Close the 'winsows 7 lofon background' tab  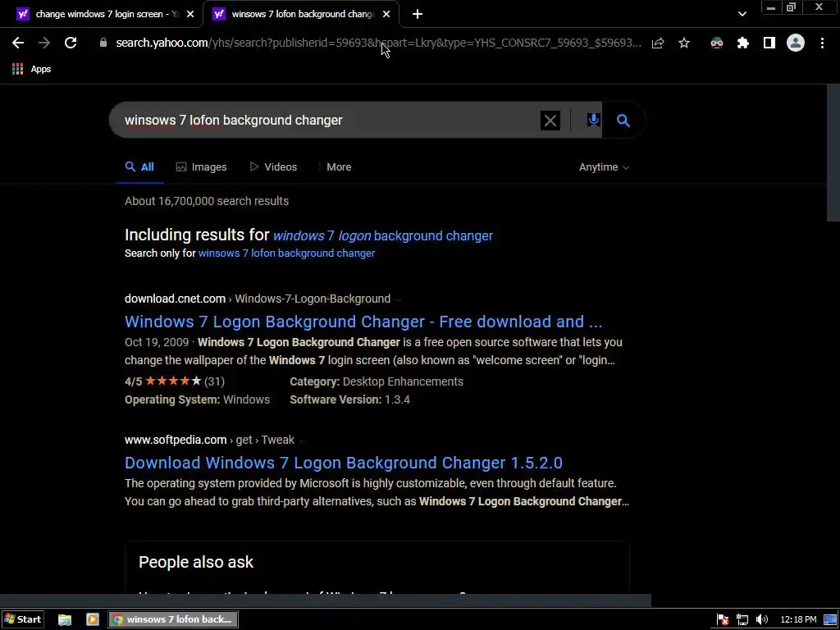coord(386,15)
